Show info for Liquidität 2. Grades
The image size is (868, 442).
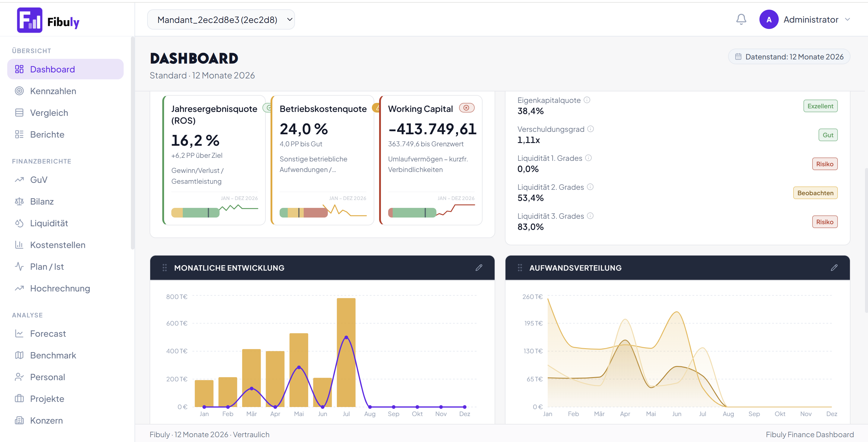[x=590, y=187]
